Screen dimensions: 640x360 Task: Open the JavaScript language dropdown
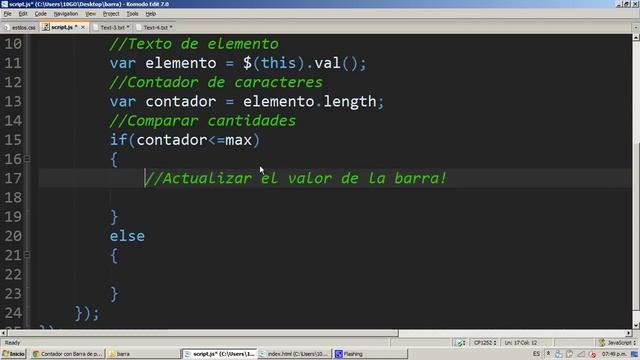point(618,343)
